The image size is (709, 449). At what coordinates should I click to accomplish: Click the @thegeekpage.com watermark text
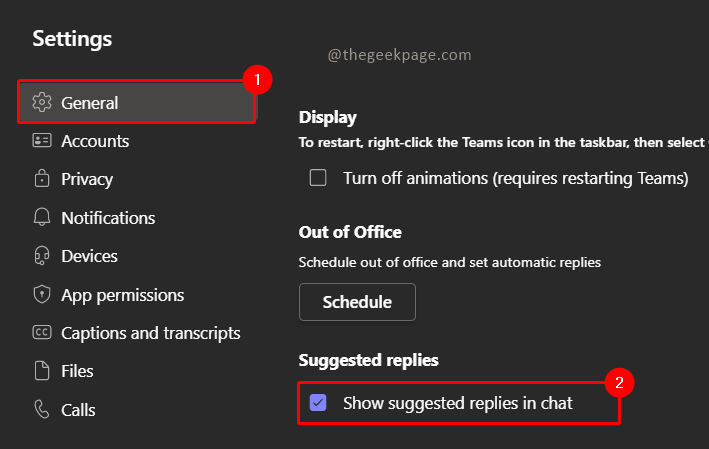[x=399, y=56]
